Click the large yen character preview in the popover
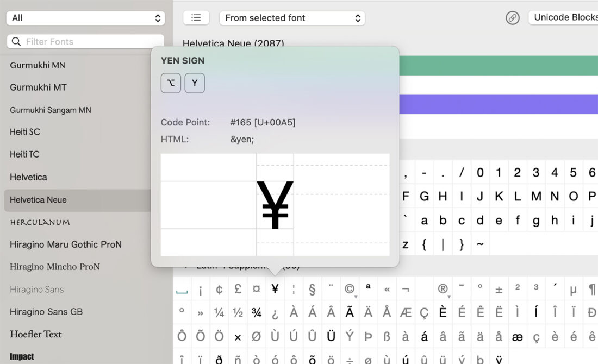 pyautogui.click(x=276, y=205)
